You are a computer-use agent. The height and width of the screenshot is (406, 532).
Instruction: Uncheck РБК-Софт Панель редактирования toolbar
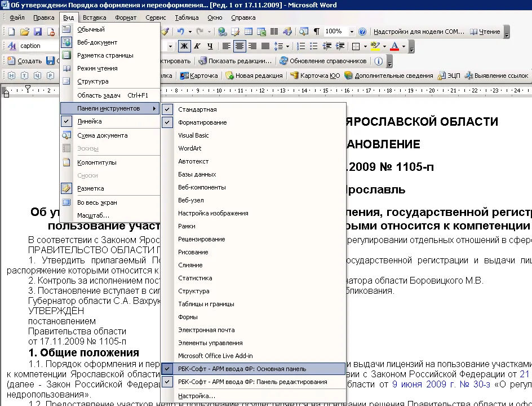pyautogui.click(x=254, y=382)
